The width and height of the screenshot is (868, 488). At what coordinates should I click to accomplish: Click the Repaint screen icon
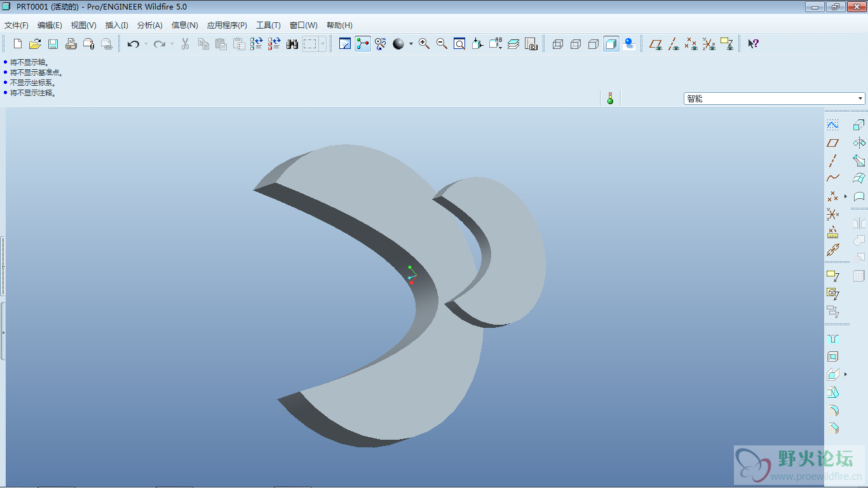pyautogui.click(x=345, y=44)
